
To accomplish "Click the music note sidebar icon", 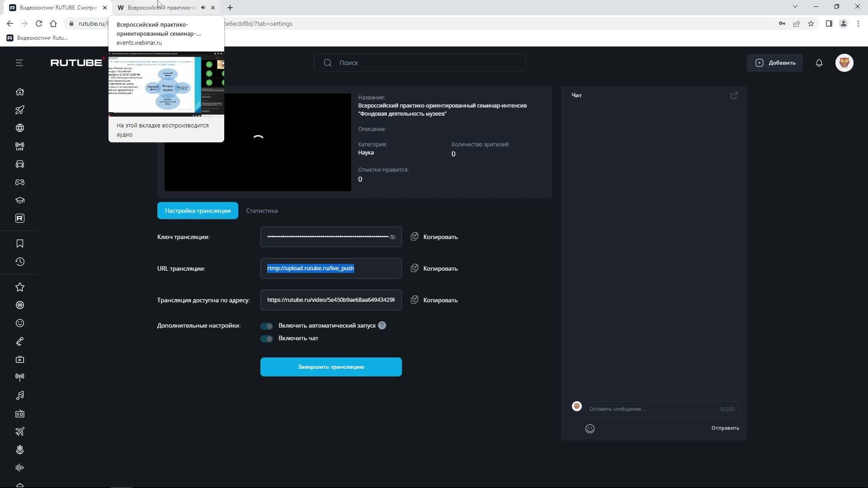I will pos(19,395).
